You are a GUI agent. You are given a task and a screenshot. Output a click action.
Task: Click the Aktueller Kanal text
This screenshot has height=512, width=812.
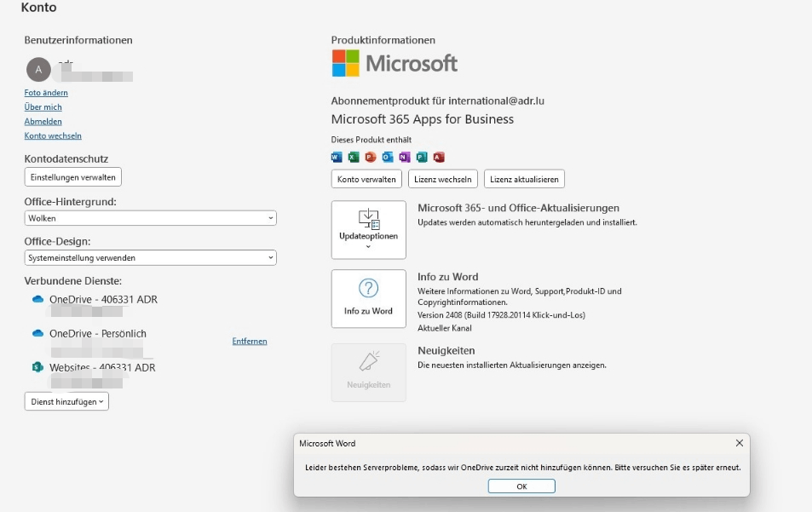[444, 328]
